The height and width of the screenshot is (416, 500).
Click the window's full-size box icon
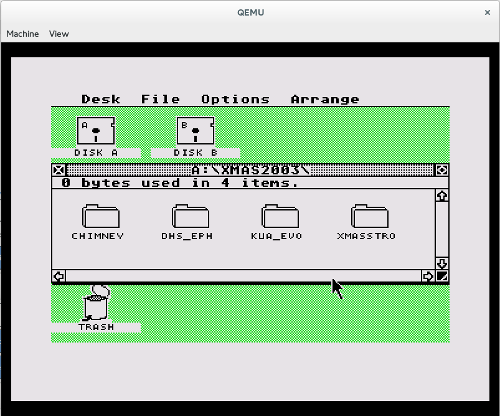442,170
